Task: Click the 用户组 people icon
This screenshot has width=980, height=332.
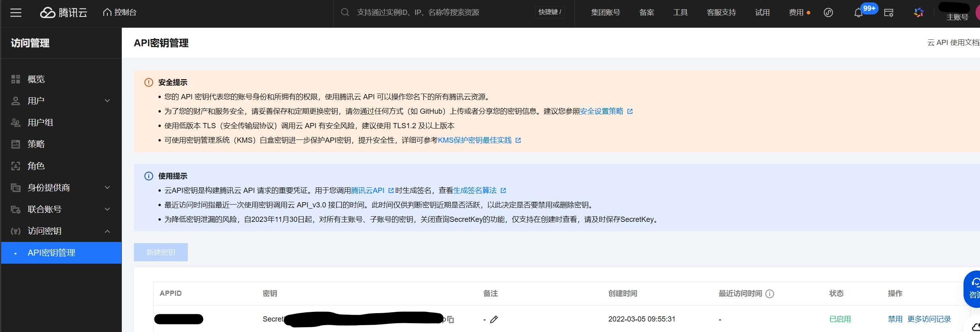Action: 16,123
